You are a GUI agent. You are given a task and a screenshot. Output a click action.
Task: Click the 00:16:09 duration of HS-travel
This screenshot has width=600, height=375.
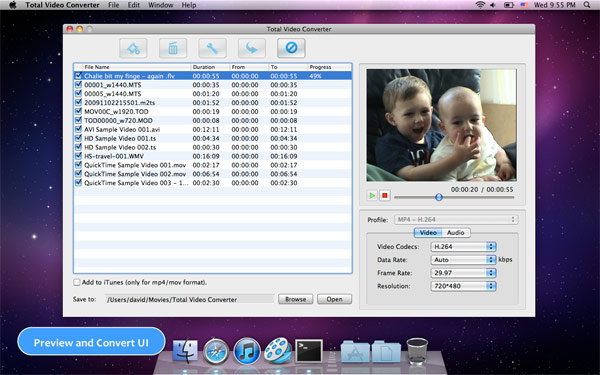206,156
